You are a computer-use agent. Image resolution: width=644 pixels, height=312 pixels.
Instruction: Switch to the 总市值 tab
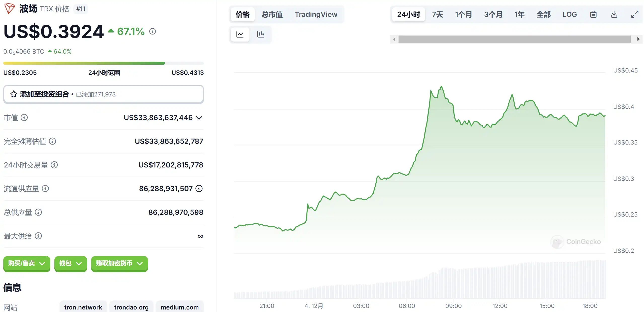pyautogui.click(x=272, y=14)
